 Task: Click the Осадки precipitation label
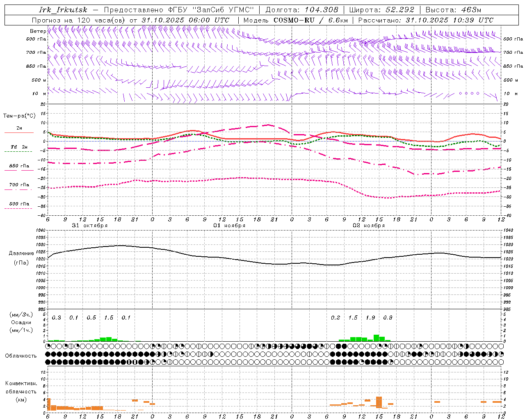coord(21,322)
